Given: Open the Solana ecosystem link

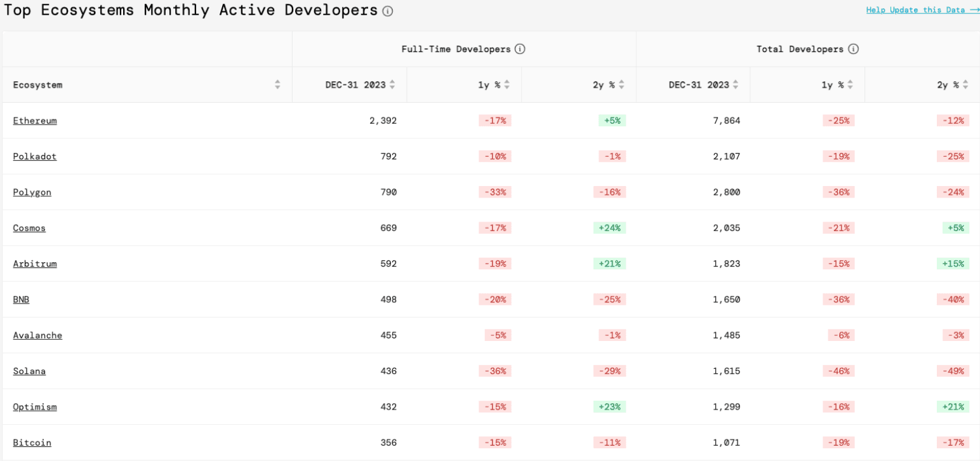Looking at the screenshot, I should [29, 371].
